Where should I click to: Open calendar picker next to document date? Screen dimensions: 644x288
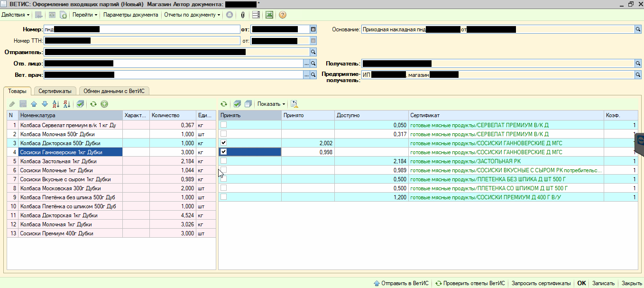click(x=313, y=29)
